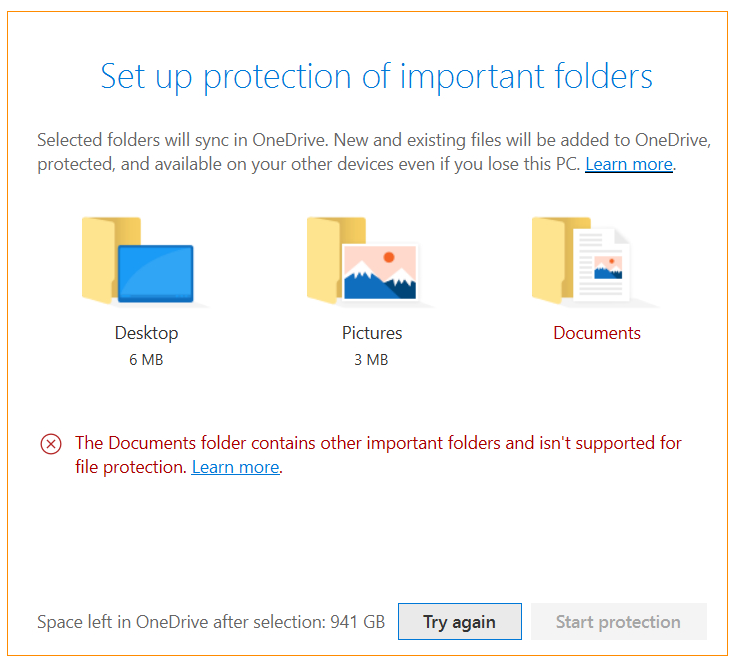Click the Pictures folder name label
This screenshot has width=731, height=658.
pyautogui.click(x=372, y=333)
